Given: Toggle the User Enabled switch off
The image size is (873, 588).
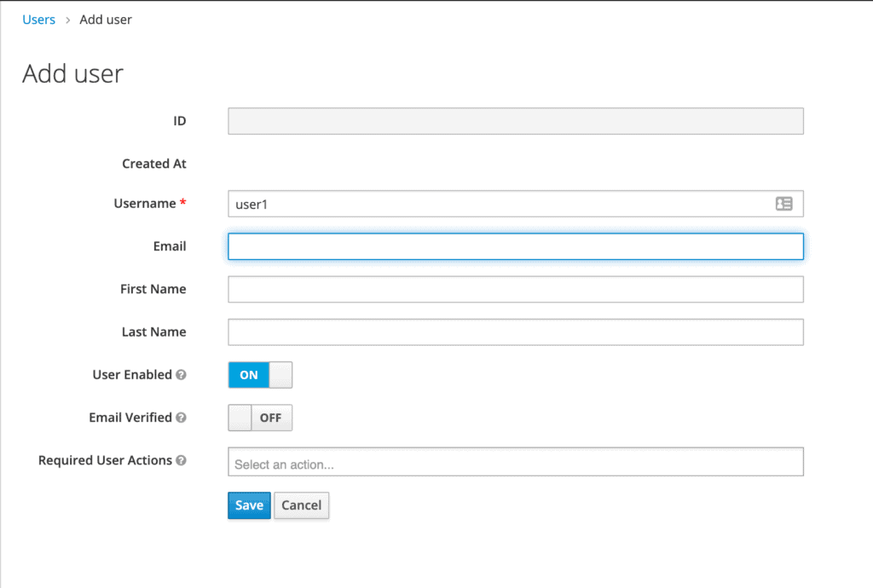Looking at the screenshot, I should [x=260, y=375].
